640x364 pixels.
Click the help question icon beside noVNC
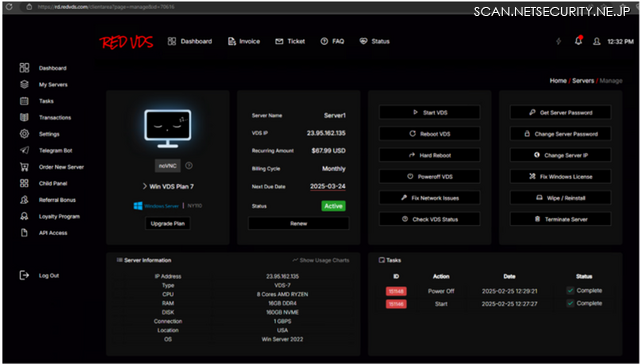pos(189,166)
